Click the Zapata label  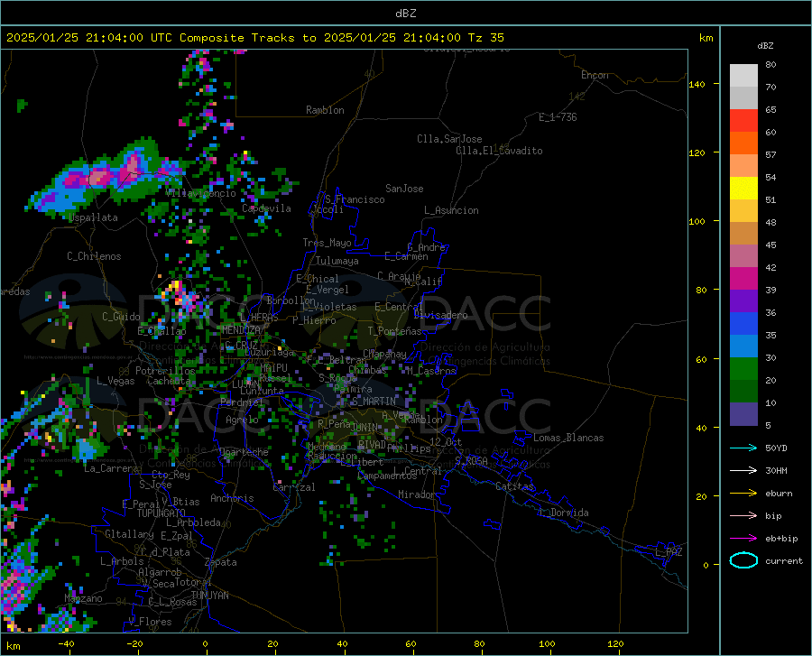pos(221,562)
